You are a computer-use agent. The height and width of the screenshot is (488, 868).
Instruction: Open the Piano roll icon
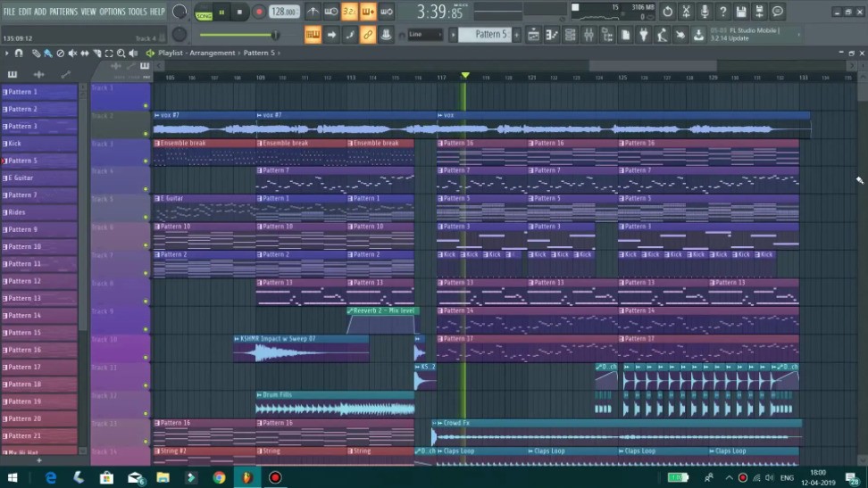552,35
